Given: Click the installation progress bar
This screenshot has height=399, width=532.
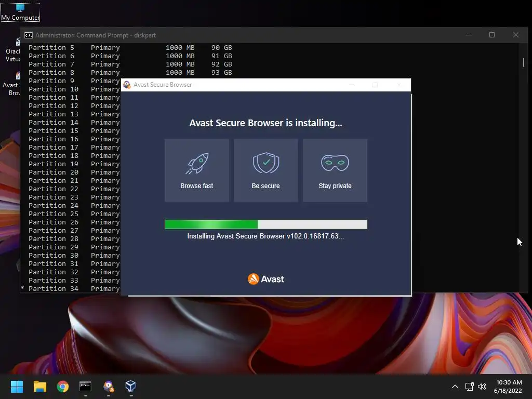Looking at the screenshot, I should (266, 224).
